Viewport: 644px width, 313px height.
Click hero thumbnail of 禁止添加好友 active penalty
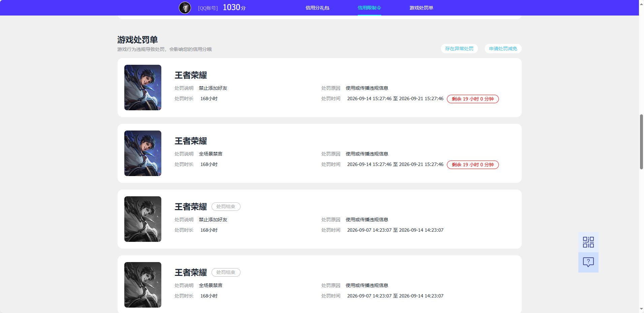pyautogui.click(x=143, y=87)
